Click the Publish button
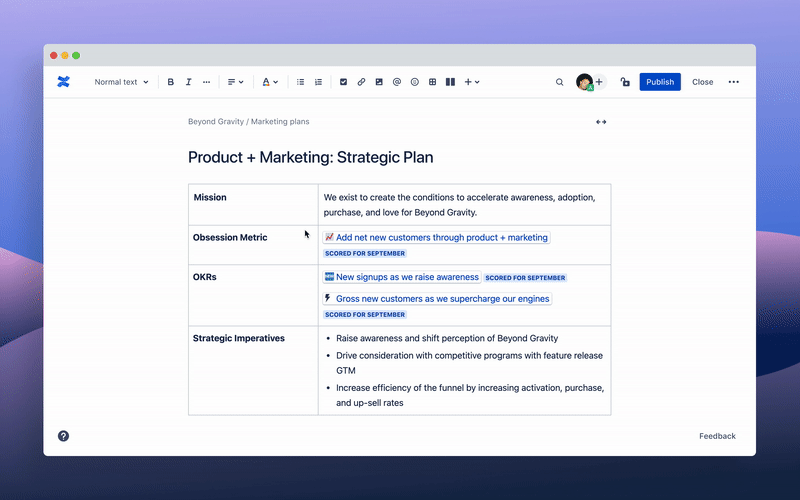Image resolution: width=800 pixels, height=500 pixels. coord(660,82)
